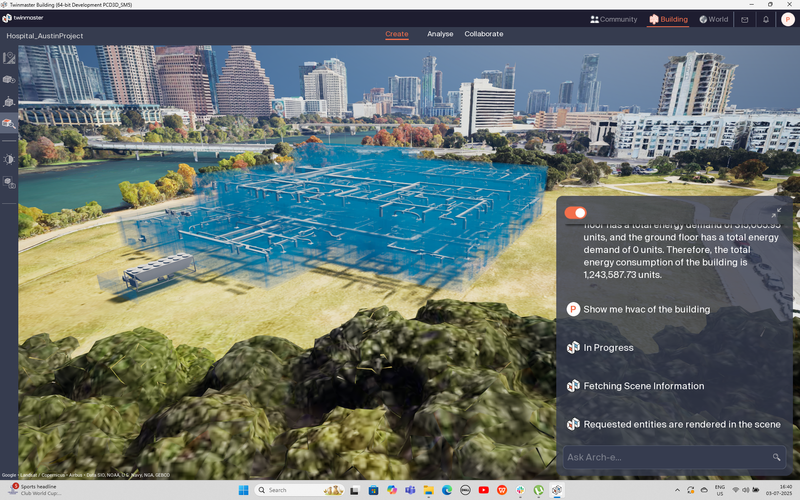Open the sun lighting settings icon
The image size is (800, 500).
9,159
